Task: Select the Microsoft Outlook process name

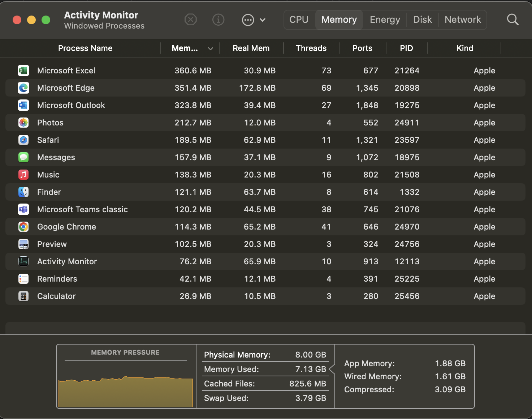Action: tap(71, 105)
